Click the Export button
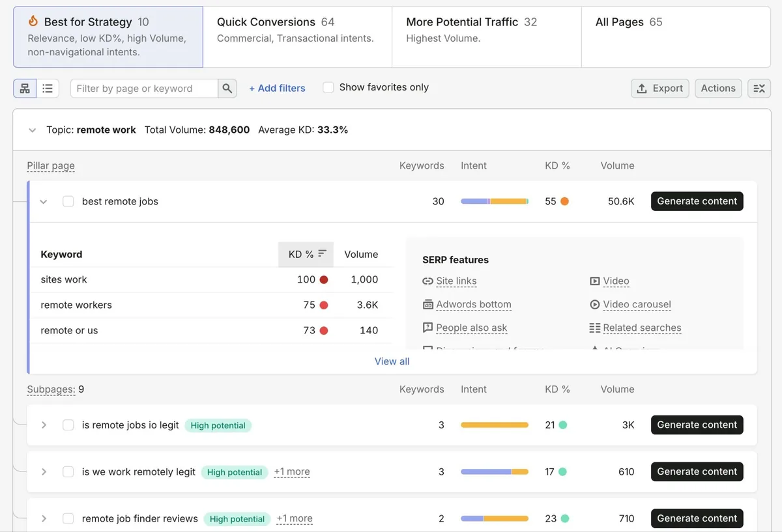The width and height of the screenshot is (782, 532). pos(659,89)
